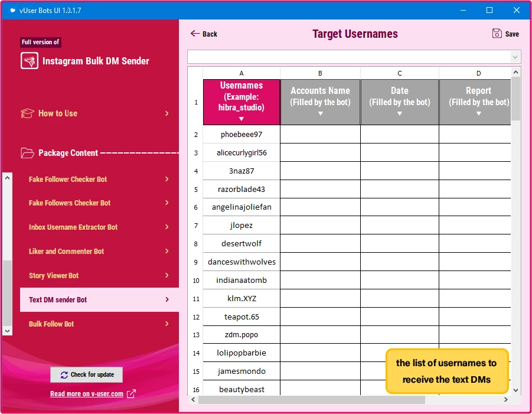
Task: Select the razorblade43 username cell
Action: tap(241, 190)
